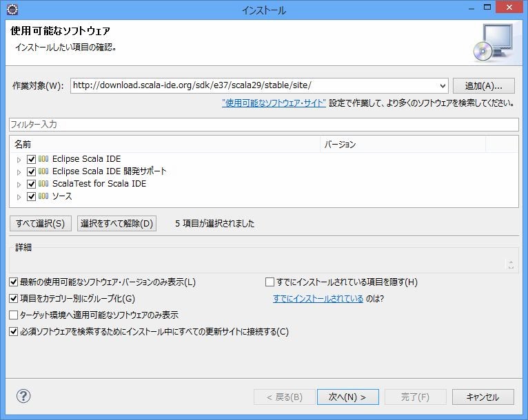Click the Eclipse Scala IDE category icon
The image size is (528, 420).
click(43, 159)
